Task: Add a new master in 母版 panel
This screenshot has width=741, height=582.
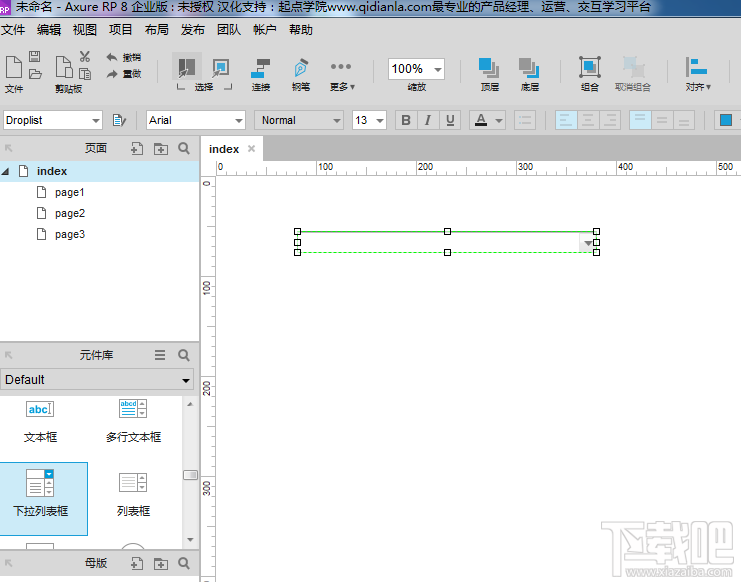Action: click(137, 563)
